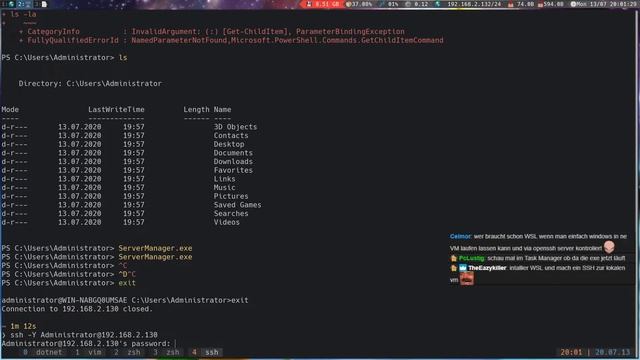Click the tmux clock 20:01
This screenshot has width=640, height=360.
[x=571, y=352]
